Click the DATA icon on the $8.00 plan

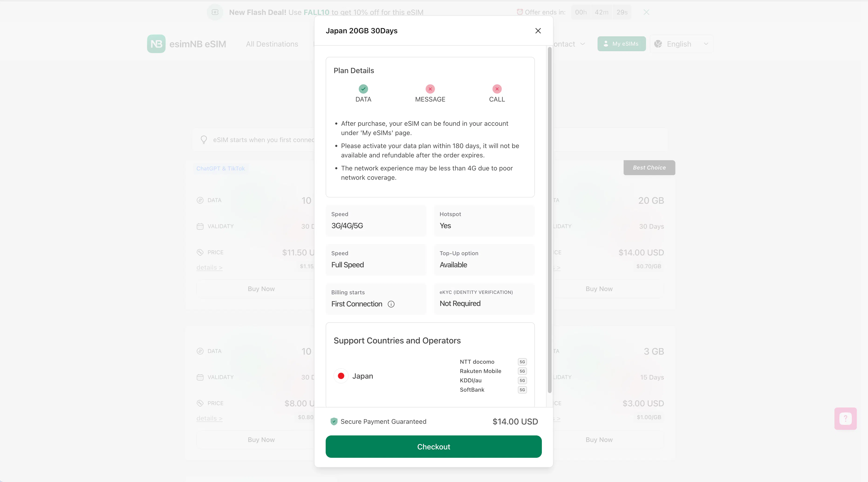click(200, 351)
